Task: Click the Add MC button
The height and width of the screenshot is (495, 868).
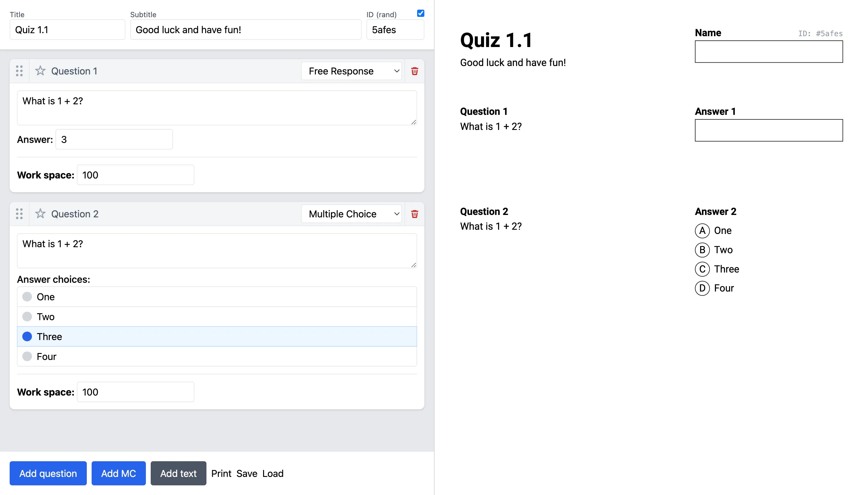Action: tap(118, 473)
